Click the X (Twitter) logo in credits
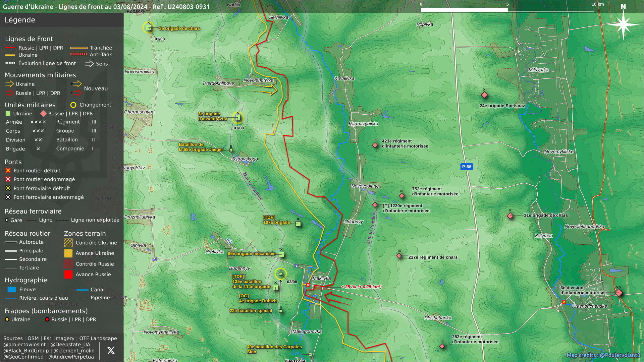 (111, 351)
